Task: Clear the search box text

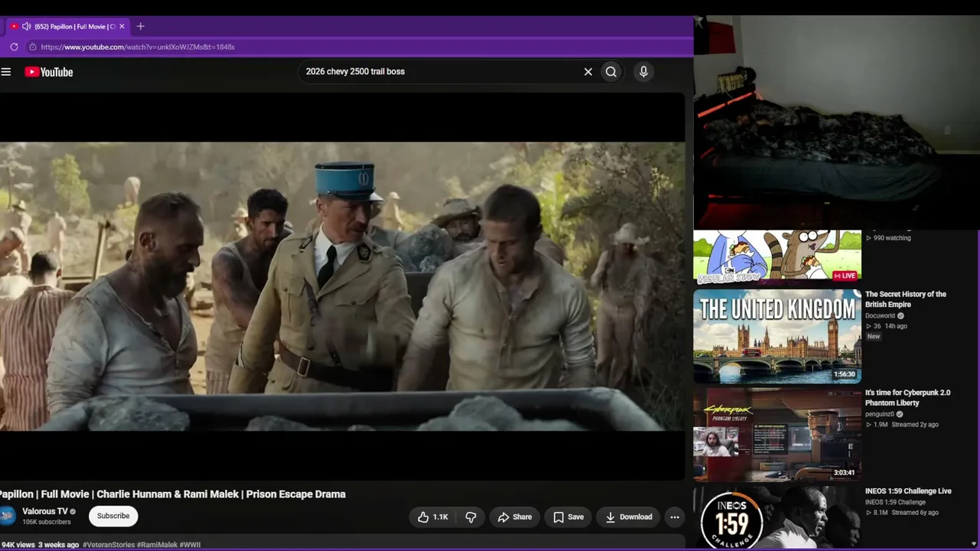Action: tap(588, 72)
